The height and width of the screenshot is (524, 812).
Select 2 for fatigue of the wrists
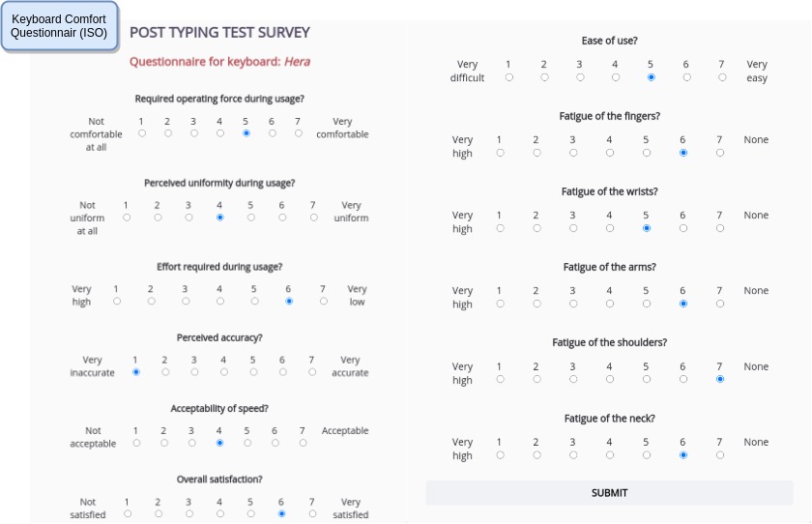[536, 228]
